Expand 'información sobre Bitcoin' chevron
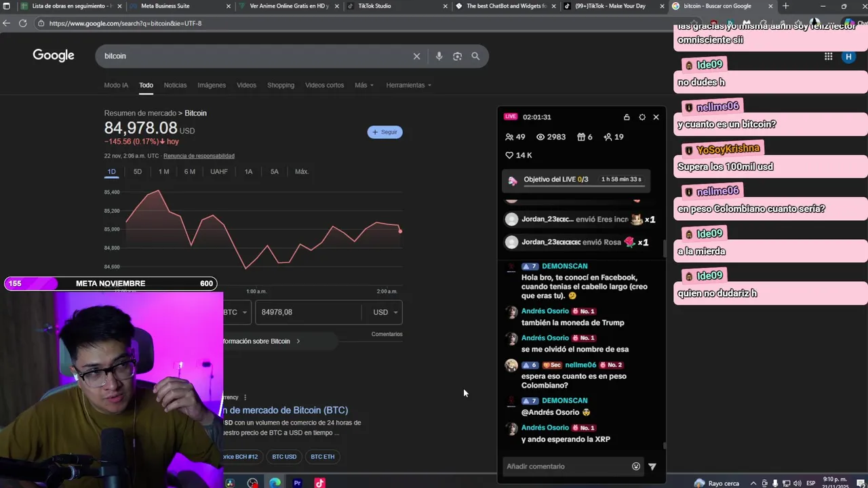This screenshot has height=488, width=868. (x=298, y=341)
